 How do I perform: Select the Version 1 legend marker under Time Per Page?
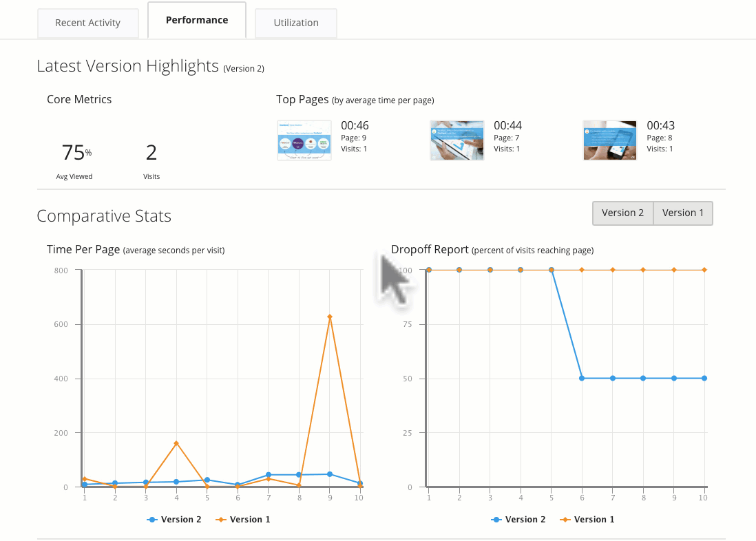pyautogui.click(x=220, y=519)
